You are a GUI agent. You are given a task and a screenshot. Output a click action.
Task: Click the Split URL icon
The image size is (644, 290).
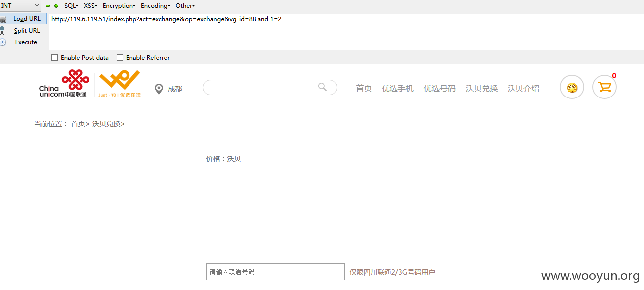2,31
